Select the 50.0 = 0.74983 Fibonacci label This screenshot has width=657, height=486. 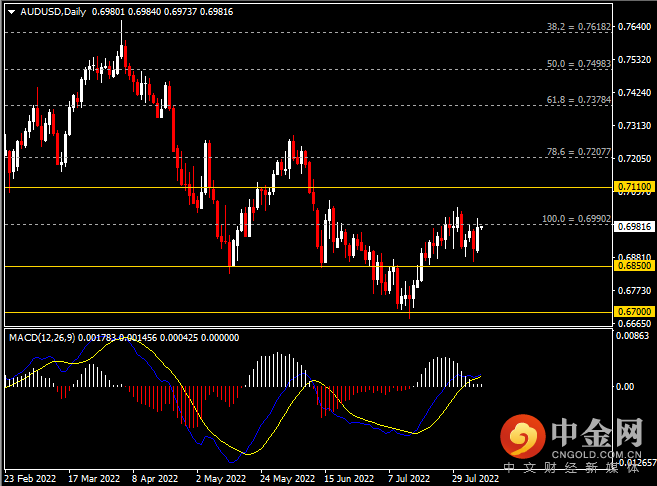click(x=579, y=64)
